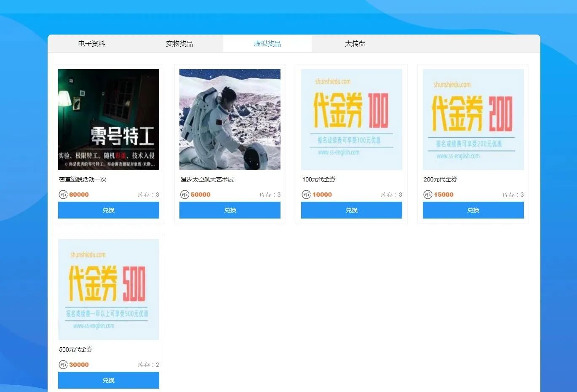The height and width of the screenshot is (392, 577).
Task: Click the price 30000
Action: [79, 365]
